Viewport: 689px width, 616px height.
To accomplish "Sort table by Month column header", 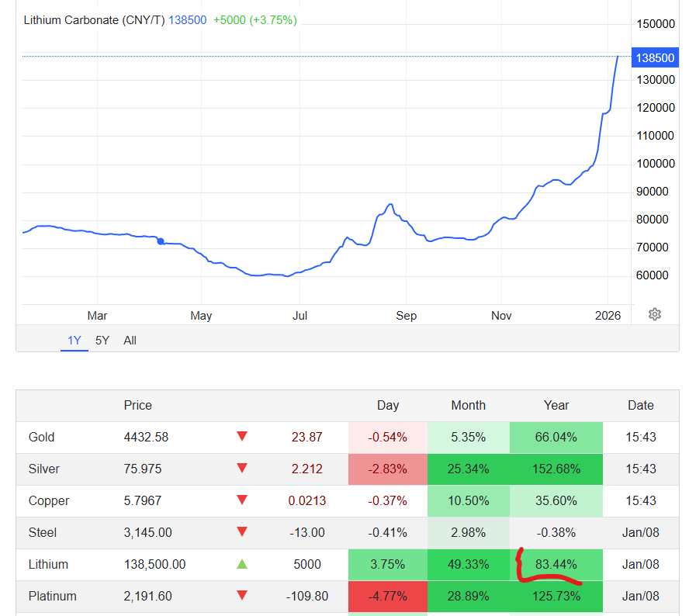I will 468,405.
